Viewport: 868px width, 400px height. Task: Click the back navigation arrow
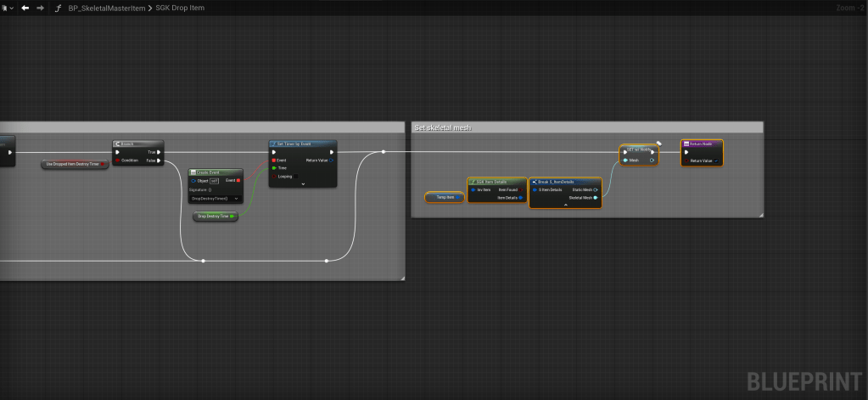click(25, 8)
